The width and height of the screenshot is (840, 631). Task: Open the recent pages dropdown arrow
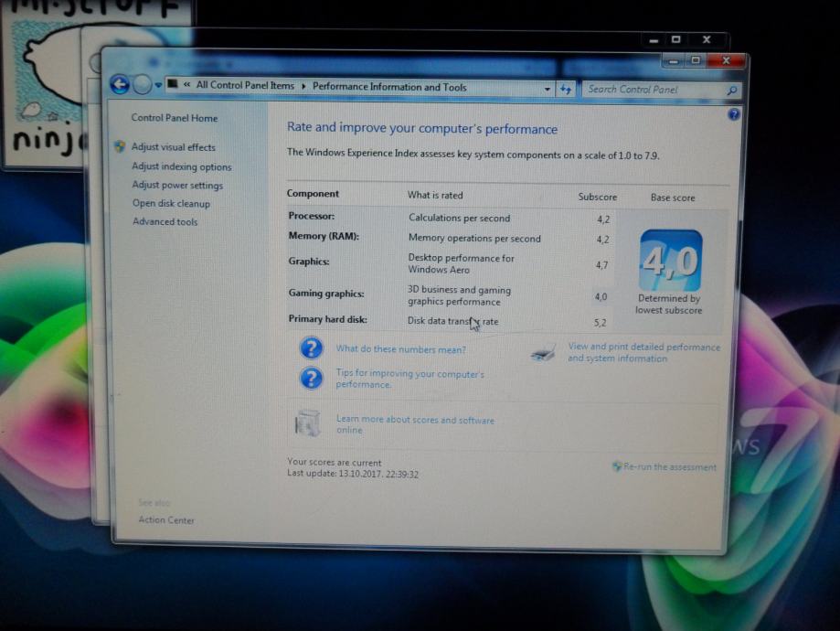pos(158,85)
